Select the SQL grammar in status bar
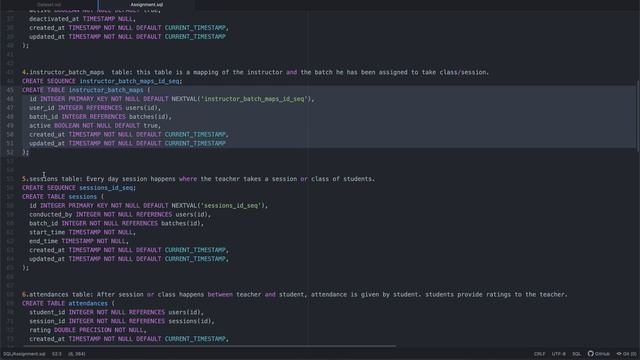The height and width of the screenshot is (360, 640). click(x=576, y=354)
